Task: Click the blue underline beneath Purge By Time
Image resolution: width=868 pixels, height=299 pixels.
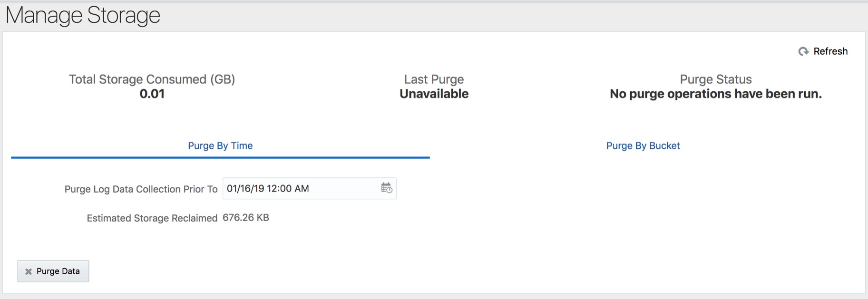Action: [220, 157]
